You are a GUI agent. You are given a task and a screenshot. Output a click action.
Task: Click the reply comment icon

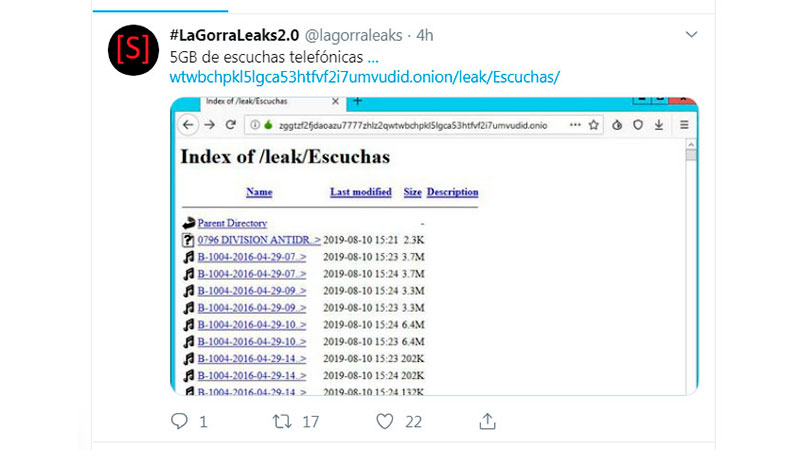[179, 421]
